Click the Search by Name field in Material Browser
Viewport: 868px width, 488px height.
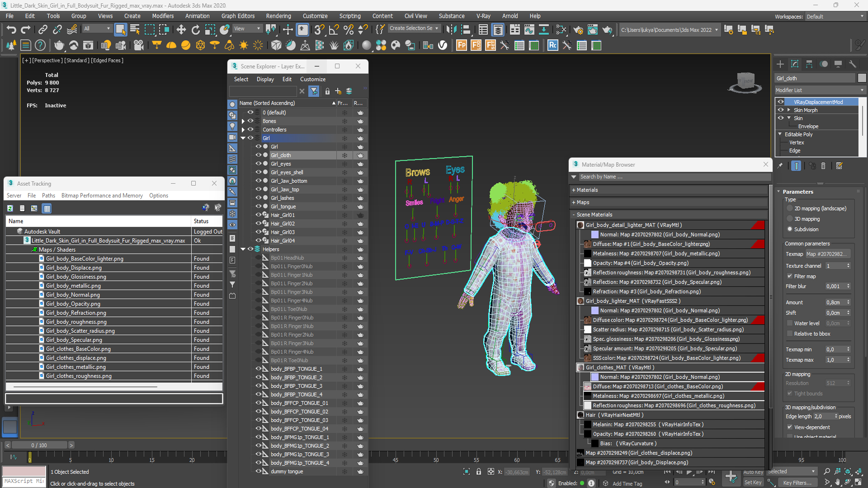[675, 177]
